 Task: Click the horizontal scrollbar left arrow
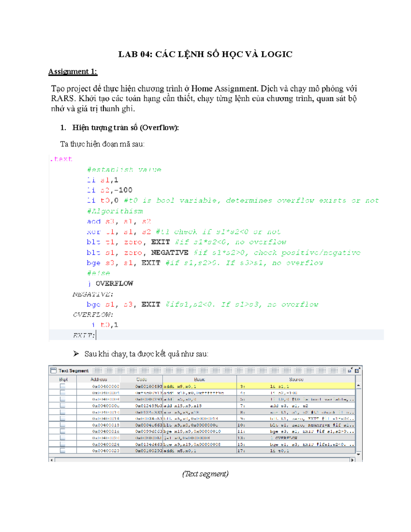[52, 460]
